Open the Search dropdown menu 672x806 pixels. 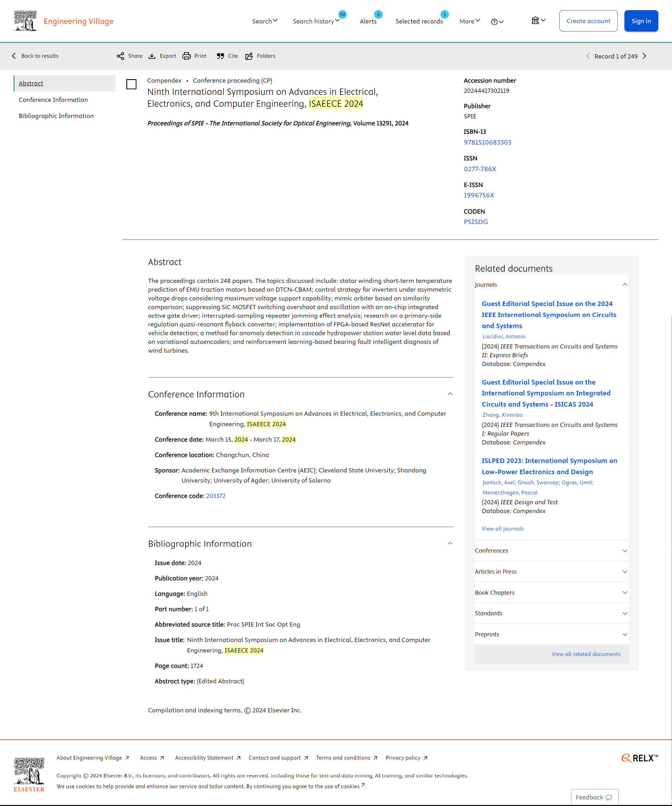[265, 21]
